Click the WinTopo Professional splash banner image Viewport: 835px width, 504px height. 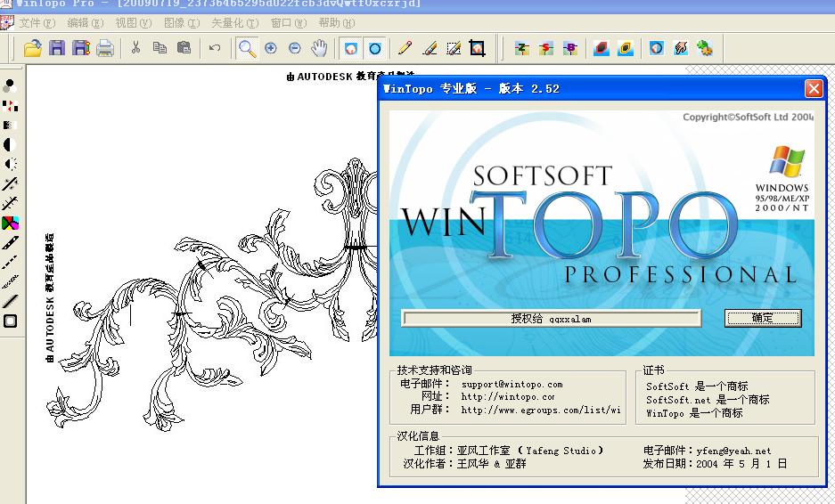click(602, 233)
